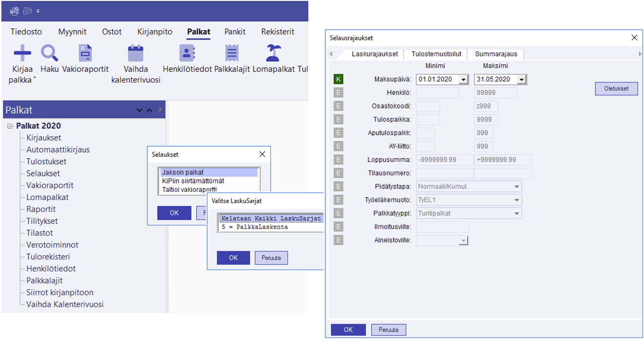Toggle the E flag beside Henkilö
Viewport: 644px width, 339px height.
[338, 93]
